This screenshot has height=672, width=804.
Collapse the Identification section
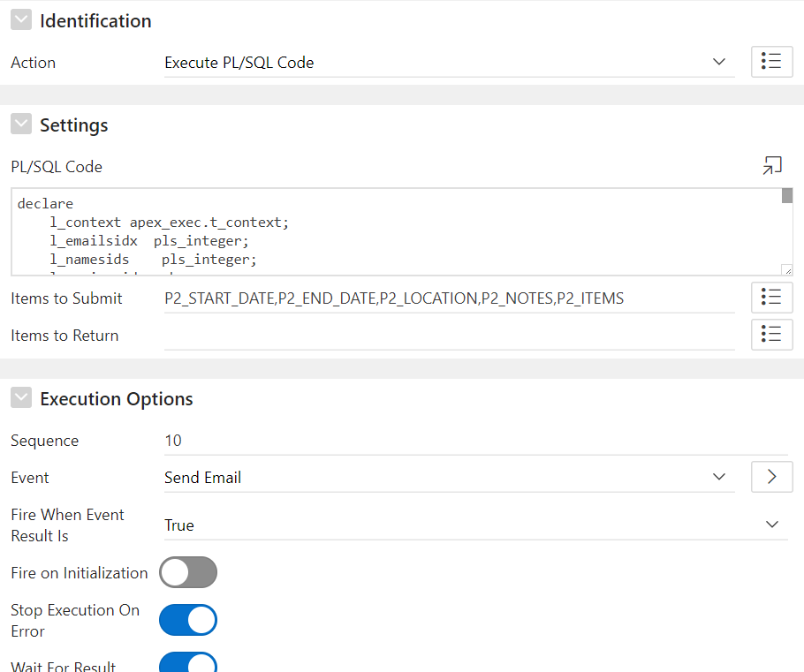[21, 20]
